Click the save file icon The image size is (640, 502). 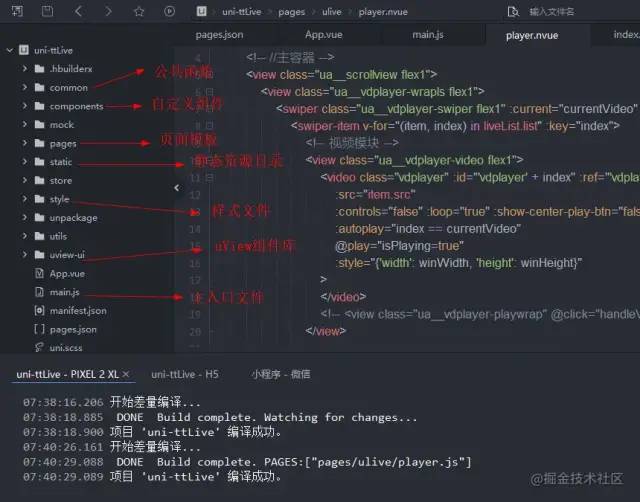pyautogui.click(x=48, y=11)
